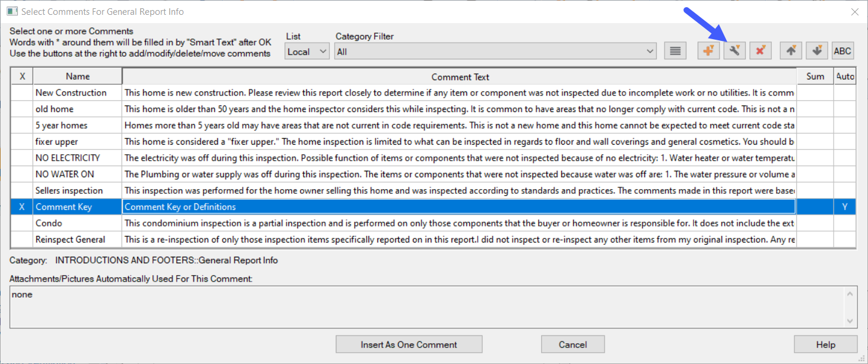Viewport: 868px width, 364px height.
Task: Click the Comment Text column header
Action: click(460, 77)
